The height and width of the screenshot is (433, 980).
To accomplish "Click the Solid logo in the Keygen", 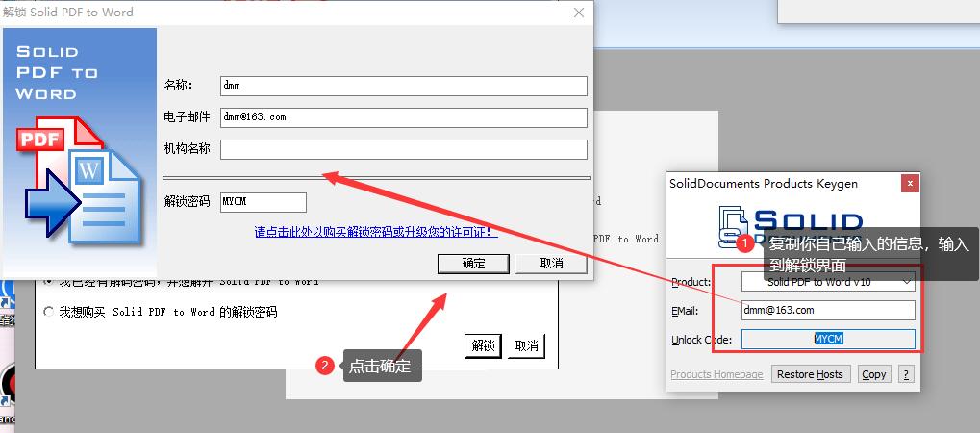I will point(792,229).
